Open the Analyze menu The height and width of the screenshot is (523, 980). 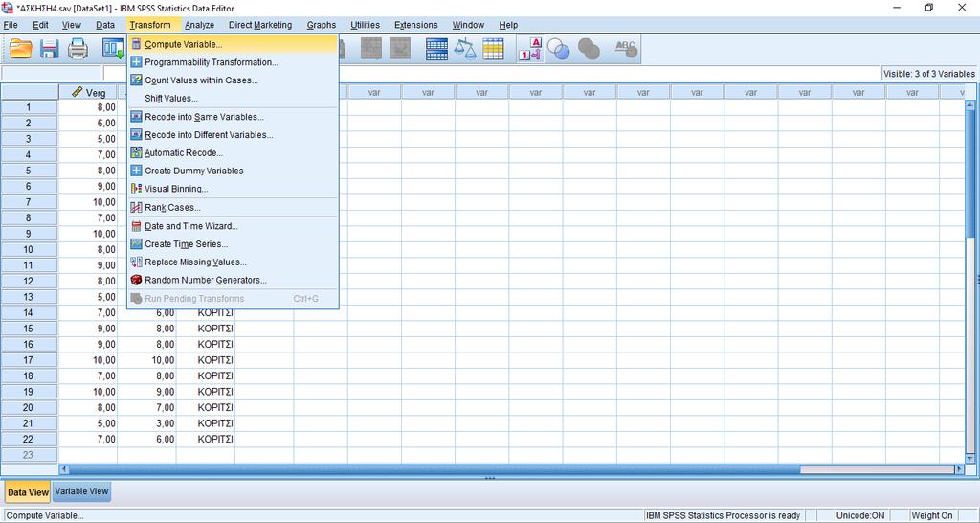coord(199,25)
